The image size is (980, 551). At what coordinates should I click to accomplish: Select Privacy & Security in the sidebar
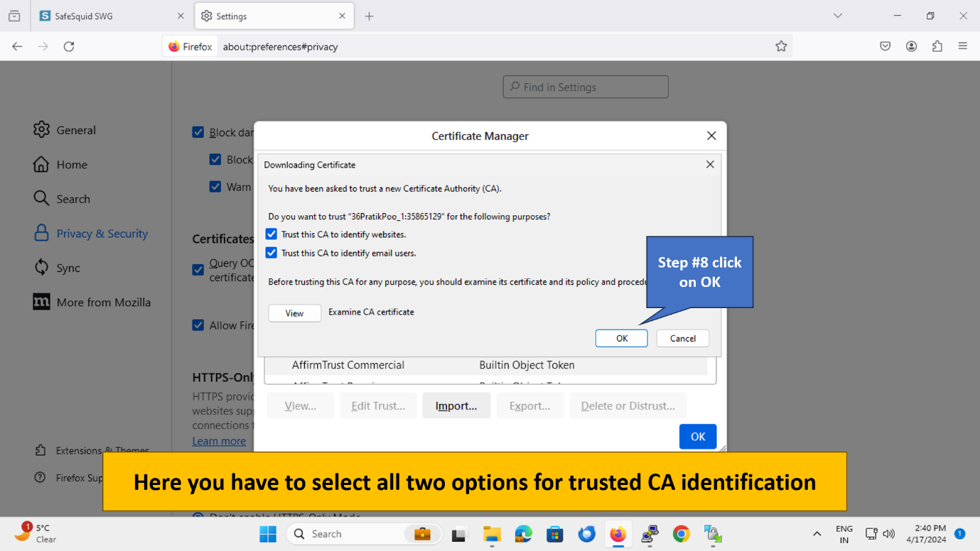click(102, 234)
